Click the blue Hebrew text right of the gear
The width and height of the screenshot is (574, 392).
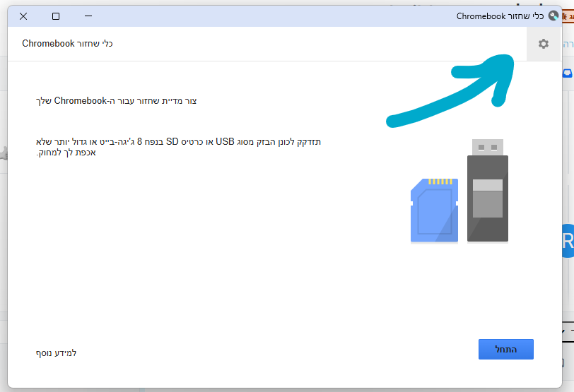(x=568, y=44)
